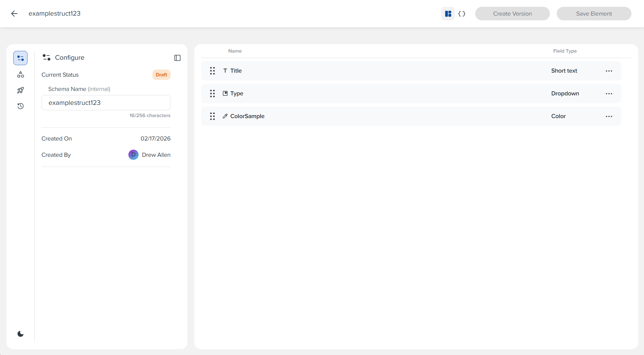The image size is (644, 355).
Task: Grab the drag handle of the Type row
Action: point(212,93)
